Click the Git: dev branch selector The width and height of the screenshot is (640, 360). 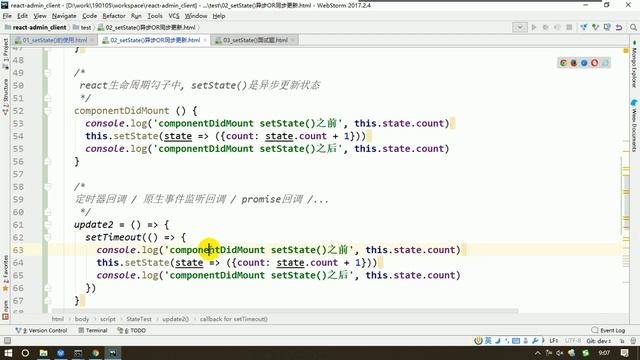[599, 341]
